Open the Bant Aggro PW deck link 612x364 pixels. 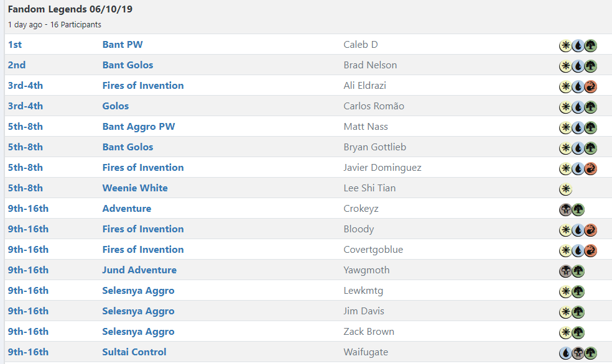[x=139, y=127]
